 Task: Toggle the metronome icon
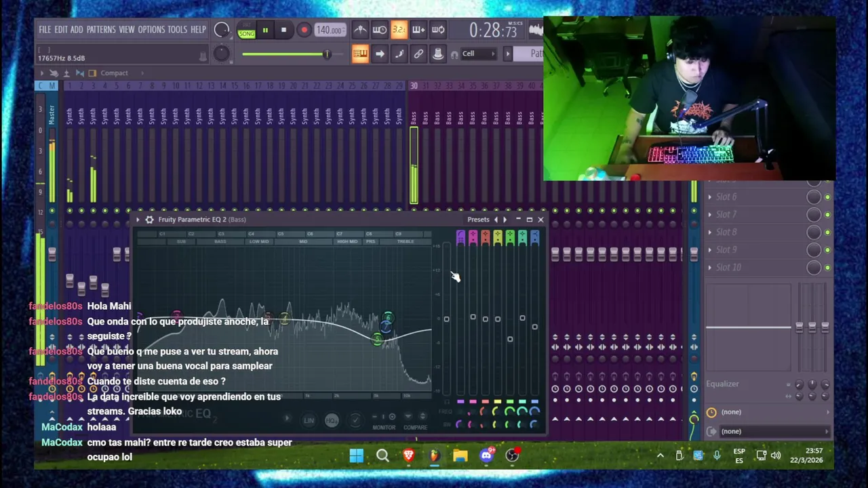[360, 30]
